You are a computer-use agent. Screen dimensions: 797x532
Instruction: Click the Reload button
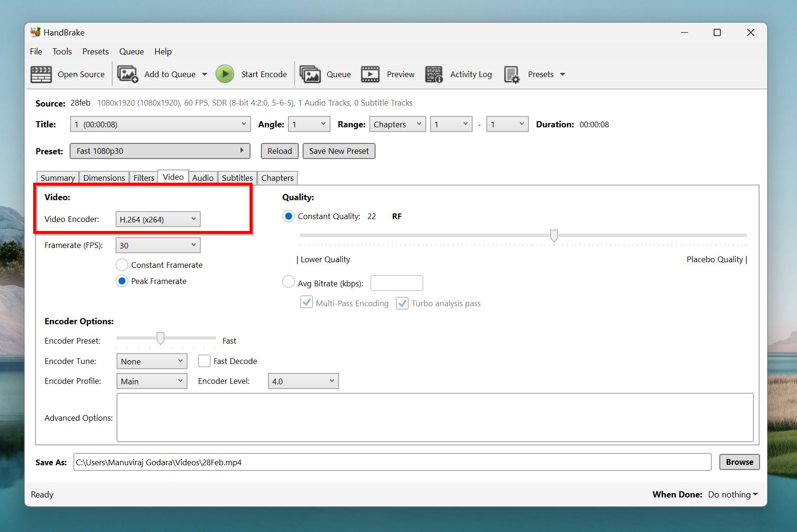[280, 151]
